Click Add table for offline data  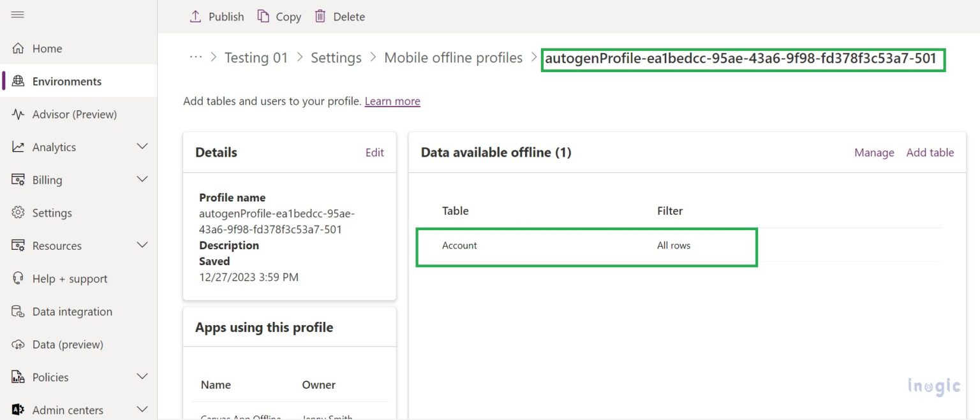pos(930,152)
